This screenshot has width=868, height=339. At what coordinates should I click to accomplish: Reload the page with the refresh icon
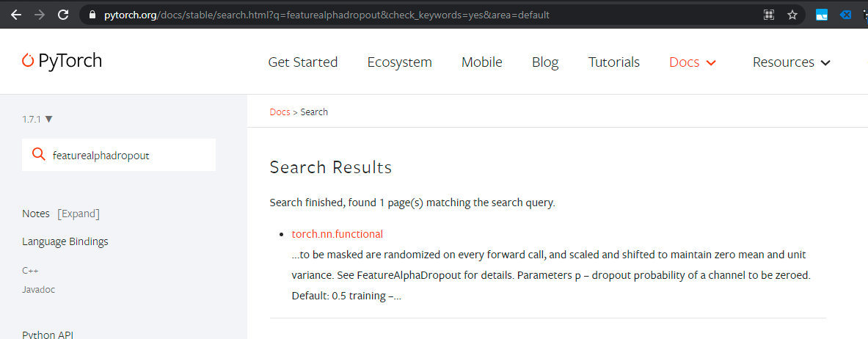tap(64, 15)
